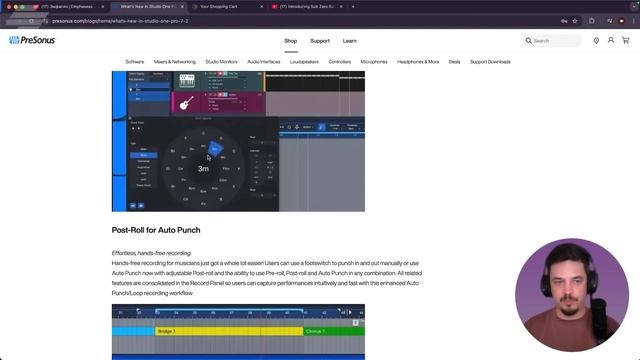
Task: Close the Introducing Sub Zero tab
Action: coord(341,7)
